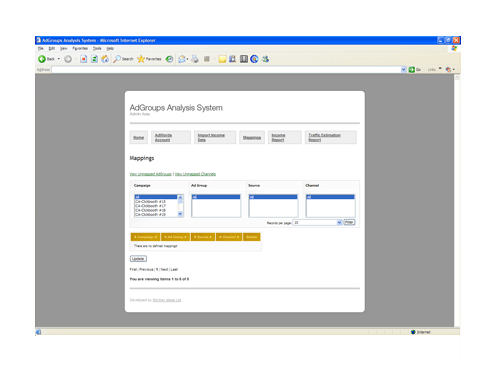Select campaign ending #17 in list
This screenshot has height=375, width=500.
click(156, 206)
